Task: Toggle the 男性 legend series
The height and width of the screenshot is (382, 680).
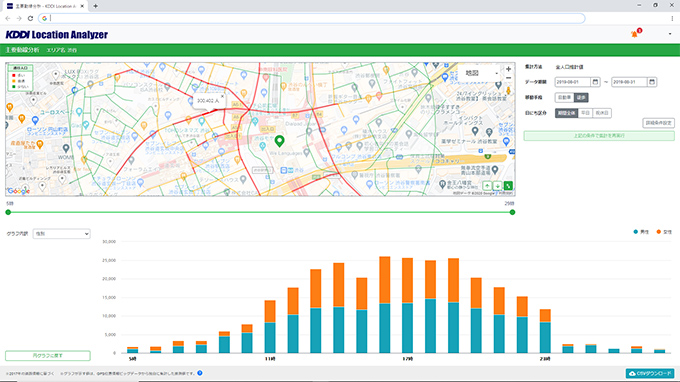Action: coord(641,232)
